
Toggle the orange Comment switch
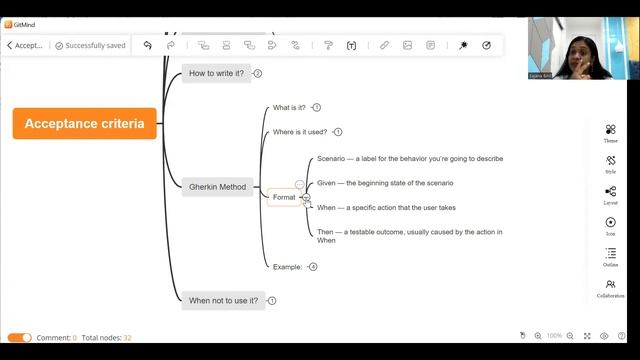point(20,338)
